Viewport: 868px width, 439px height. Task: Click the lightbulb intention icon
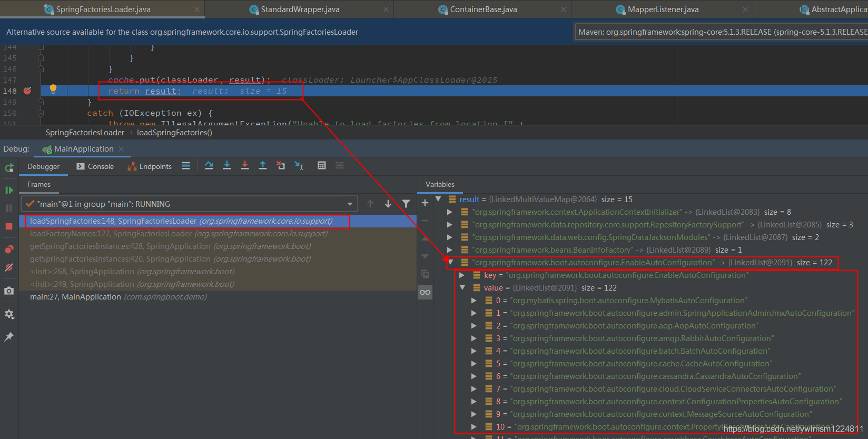click(53, 89)
